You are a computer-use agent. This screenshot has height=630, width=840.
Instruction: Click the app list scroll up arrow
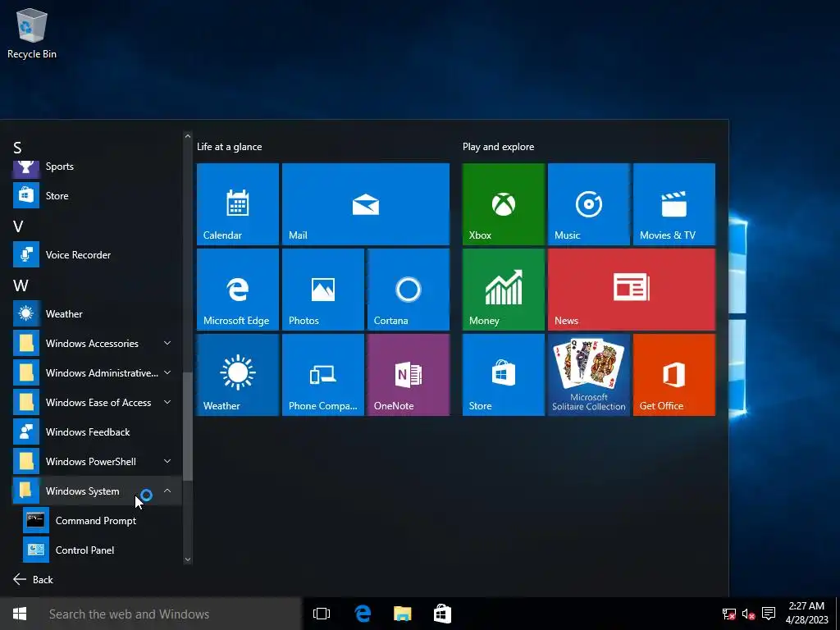[x=188, y=137]
